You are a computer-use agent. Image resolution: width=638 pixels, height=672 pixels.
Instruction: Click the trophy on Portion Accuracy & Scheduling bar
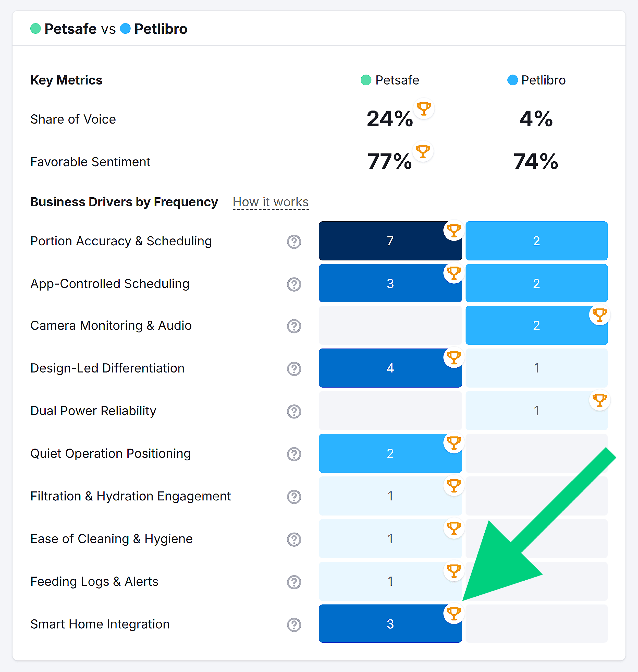tap(454, 230)
